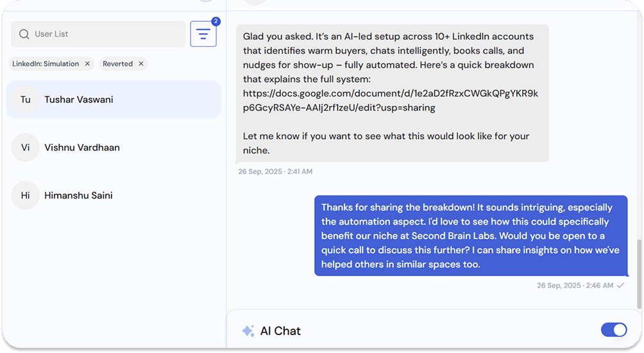This screenshot has height=353, width=644.
Task: Click the name Vishnu Vardhaan in the list
Action: [82, 147]
